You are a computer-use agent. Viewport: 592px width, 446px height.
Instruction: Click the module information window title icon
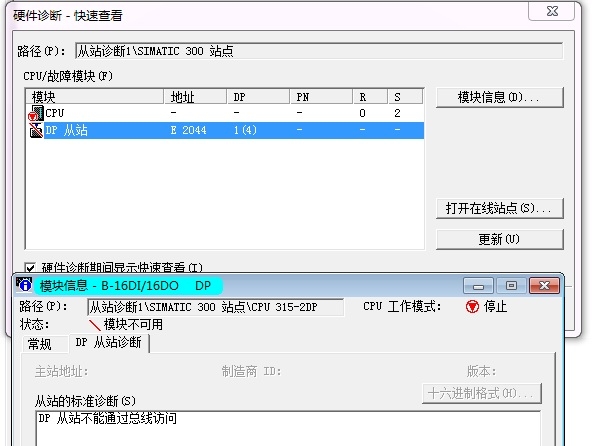[x=24, y=285]
